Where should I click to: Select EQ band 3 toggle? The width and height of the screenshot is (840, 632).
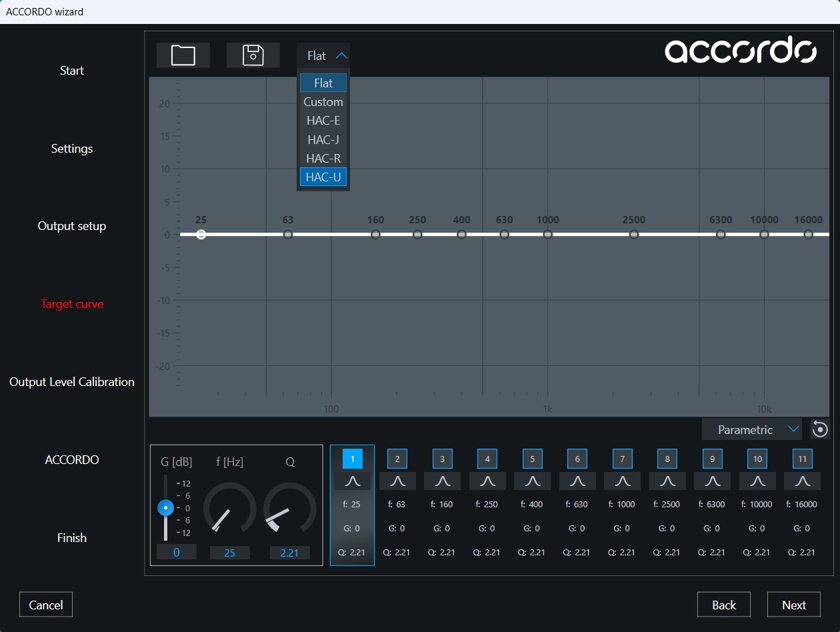[x=443, y=459]
